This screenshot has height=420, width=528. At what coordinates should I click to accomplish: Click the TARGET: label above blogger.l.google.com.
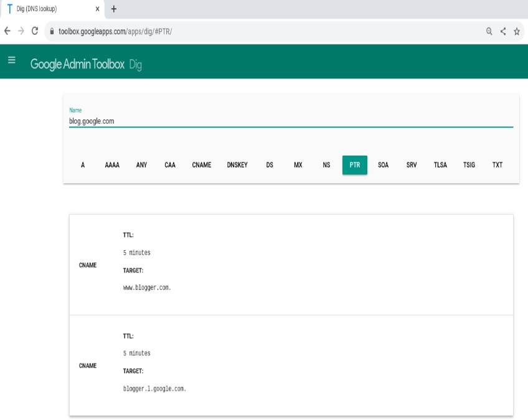133,371
